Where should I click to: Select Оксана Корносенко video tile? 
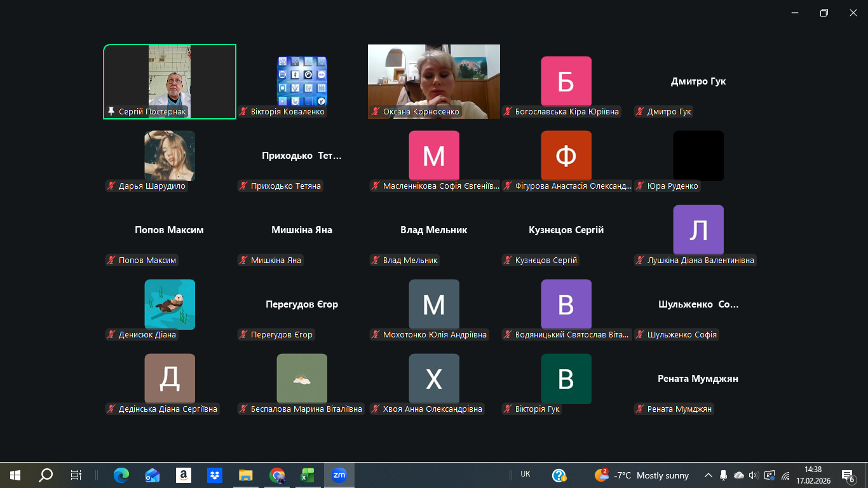tap(434, 81)
